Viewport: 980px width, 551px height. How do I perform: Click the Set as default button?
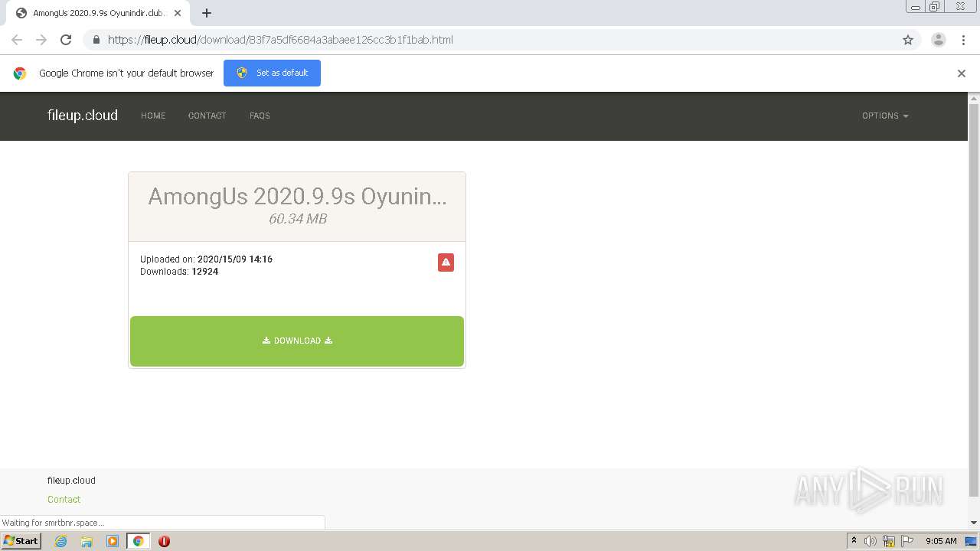point(272,73)
